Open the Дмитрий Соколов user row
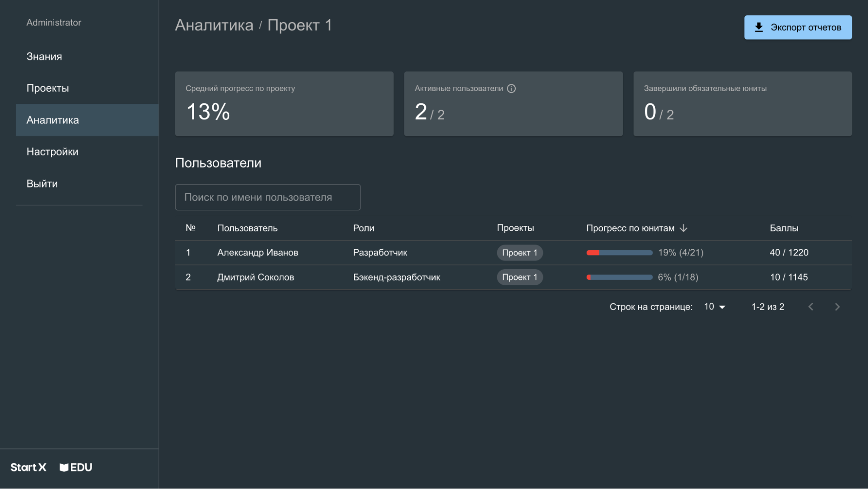 (255, 277)
